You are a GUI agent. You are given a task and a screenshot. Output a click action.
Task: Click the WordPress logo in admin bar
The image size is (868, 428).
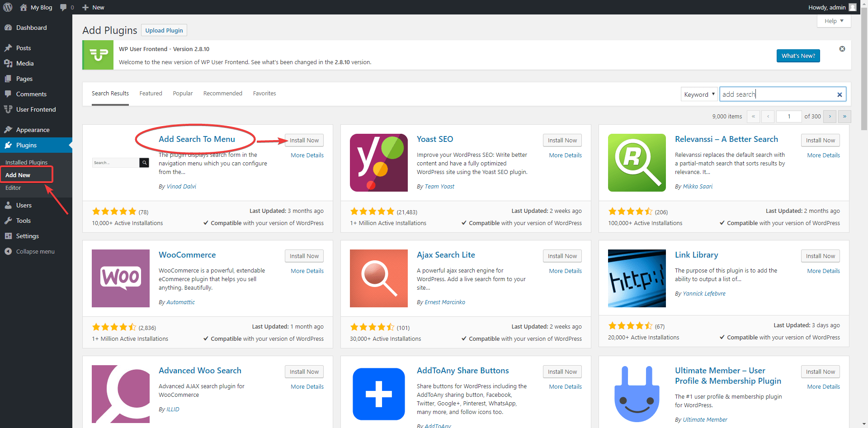coord(8,7)
